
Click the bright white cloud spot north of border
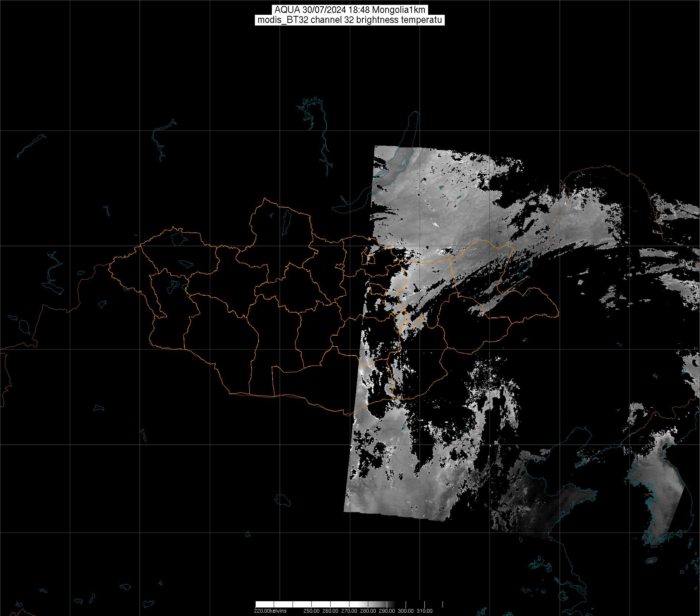click(x=436, y=224)
